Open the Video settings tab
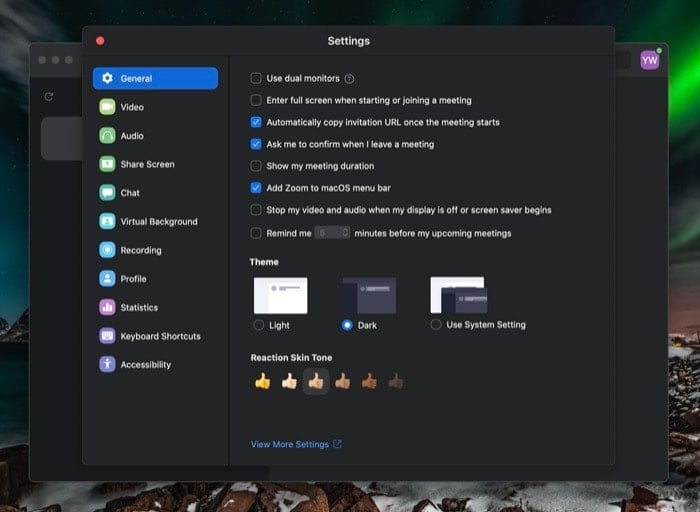700x512 pixels. coord(155,107)
